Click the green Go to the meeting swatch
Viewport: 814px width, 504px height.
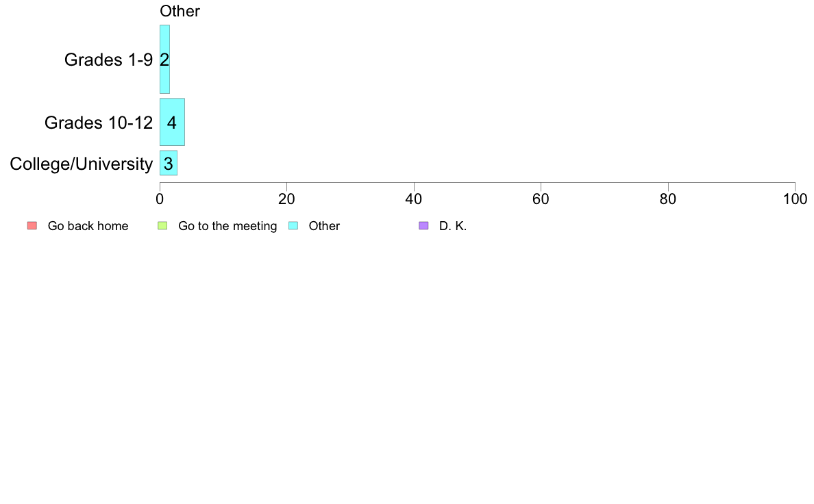tap(162, 226)
